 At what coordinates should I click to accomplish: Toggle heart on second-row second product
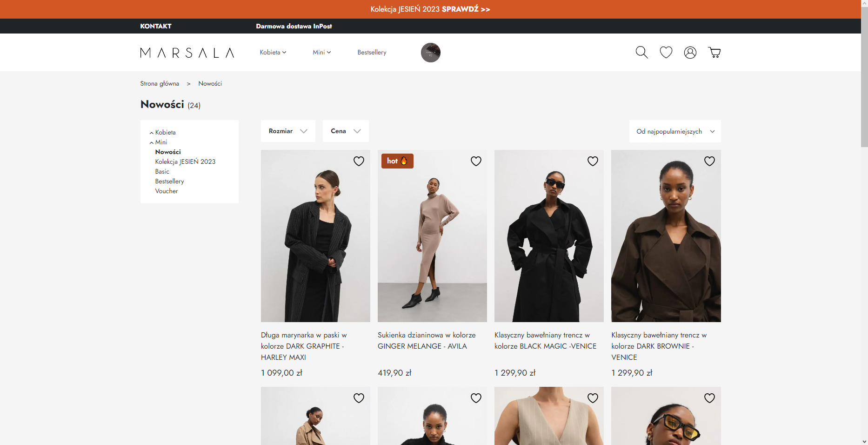476,398
